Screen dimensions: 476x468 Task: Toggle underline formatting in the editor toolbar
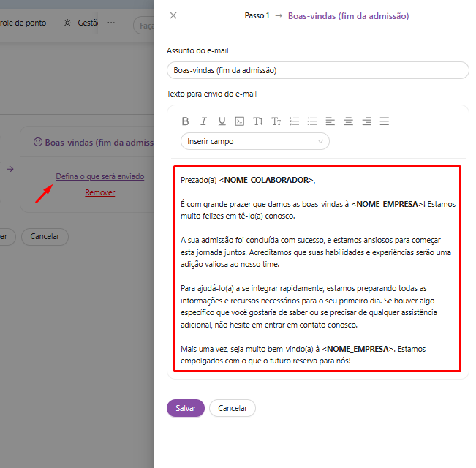222,121
